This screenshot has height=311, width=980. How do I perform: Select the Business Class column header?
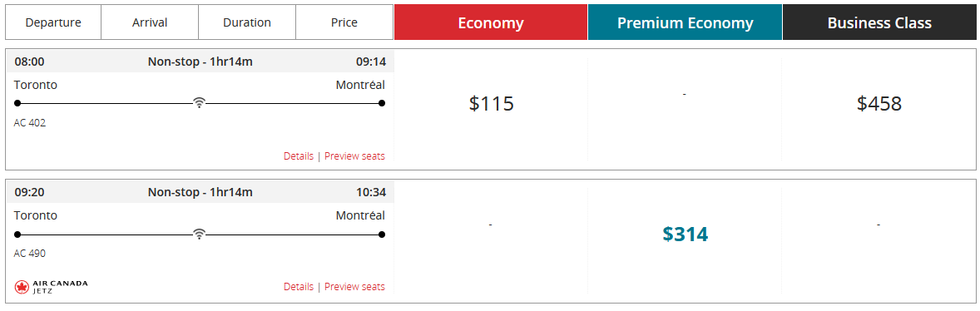click(x=879, y=22)
